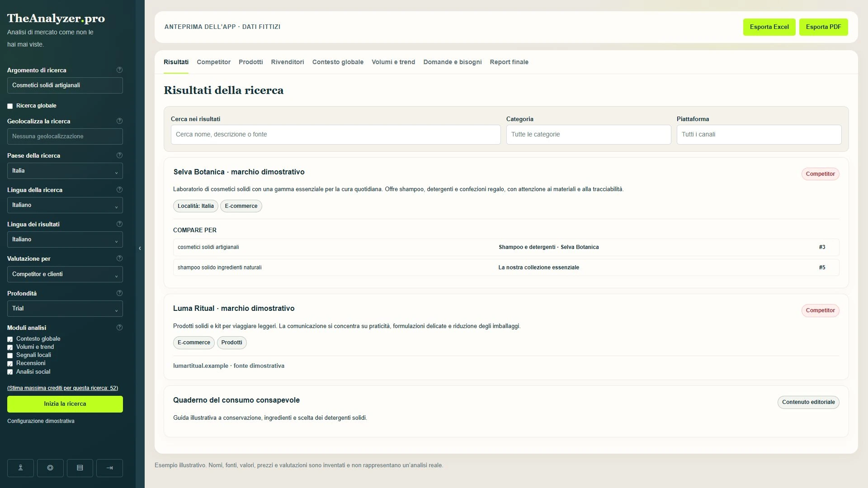Uncheck the Recensioni module
The height and width of the screenshot is (488, 868).
point(10,364)
